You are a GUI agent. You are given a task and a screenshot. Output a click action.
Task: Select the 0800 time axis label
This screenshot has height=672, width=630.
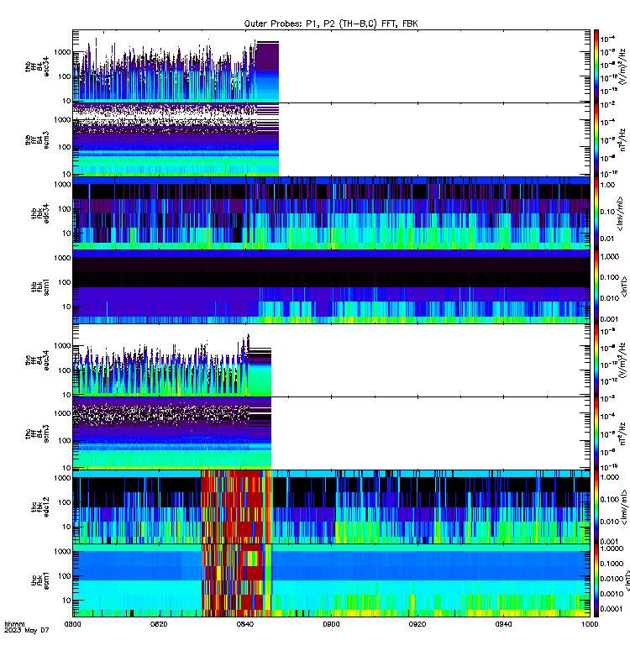tap(72, 624)
